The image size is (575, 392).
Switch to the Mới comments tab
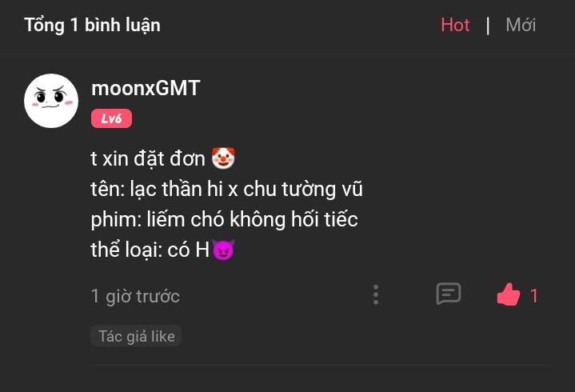(521, 25)
